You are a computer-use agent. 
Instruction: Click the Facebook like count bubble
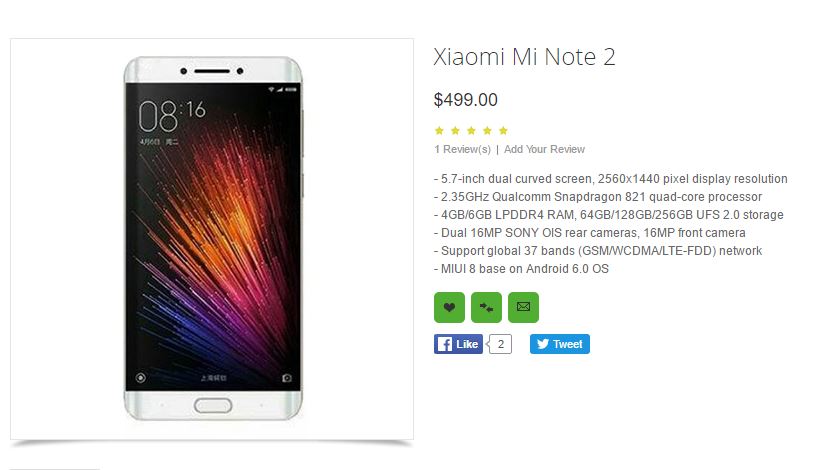pos(500,344)
